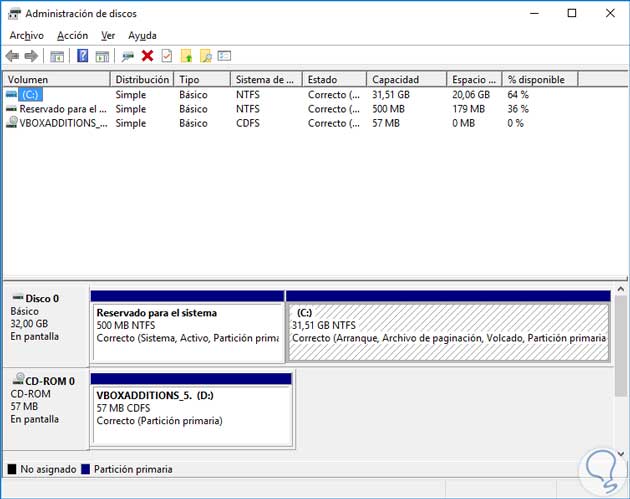This screenshot has height=499, width=630.
Task: Sort by the Espacio... column header
Action: pyautogui.click(x=475, y=80)
